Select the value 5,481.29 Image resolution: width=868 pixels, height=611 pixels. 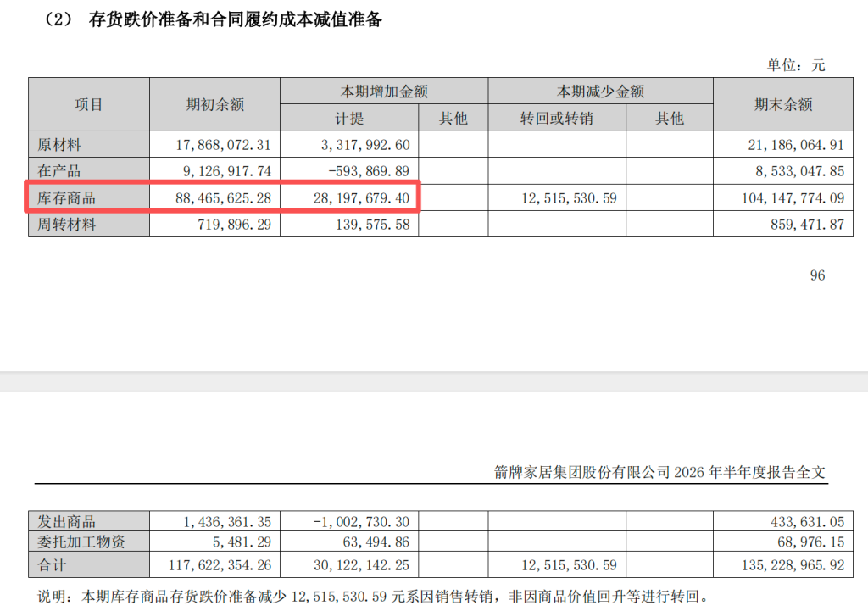coord(242,542)
